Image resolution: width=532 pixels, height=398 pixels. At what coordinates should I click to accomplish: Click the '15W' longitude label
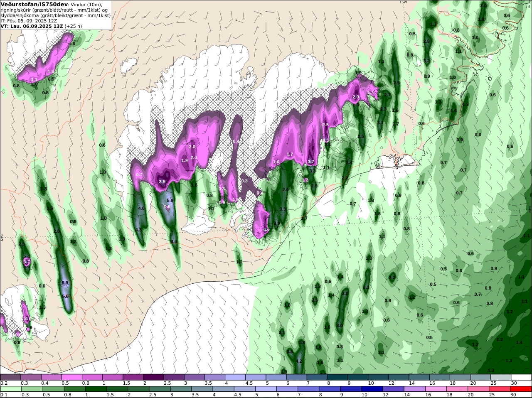[403, 2]
